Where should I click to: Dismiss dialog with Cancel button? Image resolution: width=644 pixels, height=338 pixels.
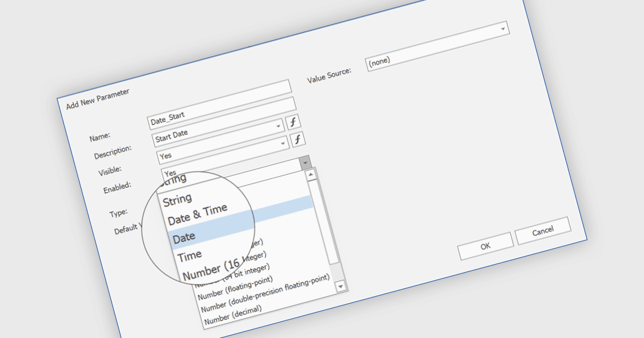click(543, 231)
